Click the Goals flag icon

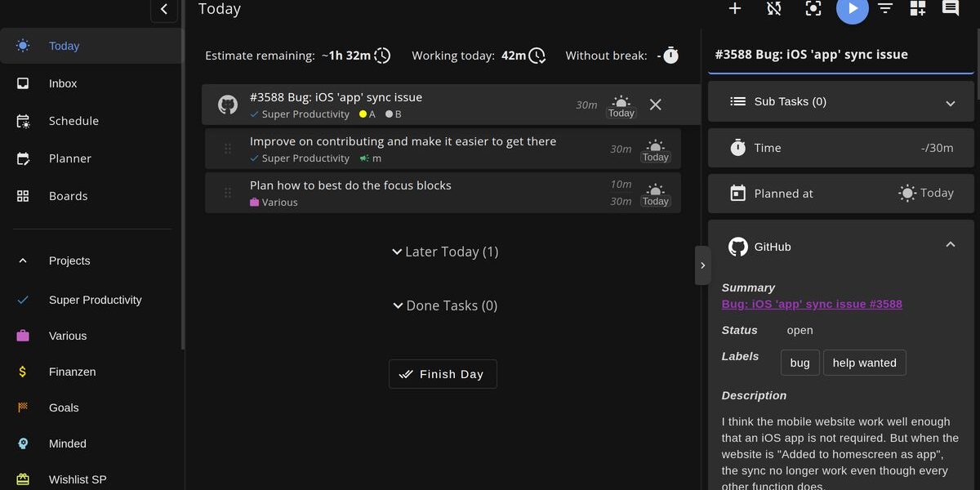pyautogui.click(x=23, y=408)
